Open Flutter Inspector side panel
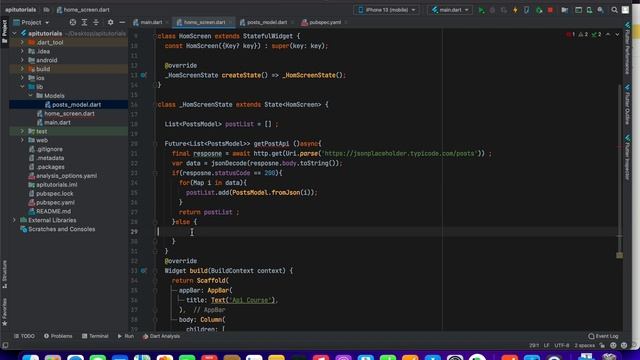The width and height of the screenshot is (640, 360). 627,157
